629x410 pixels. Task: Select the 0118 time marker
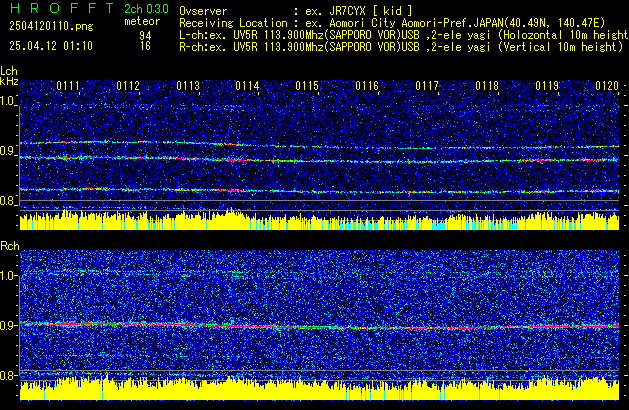[487, 86]
